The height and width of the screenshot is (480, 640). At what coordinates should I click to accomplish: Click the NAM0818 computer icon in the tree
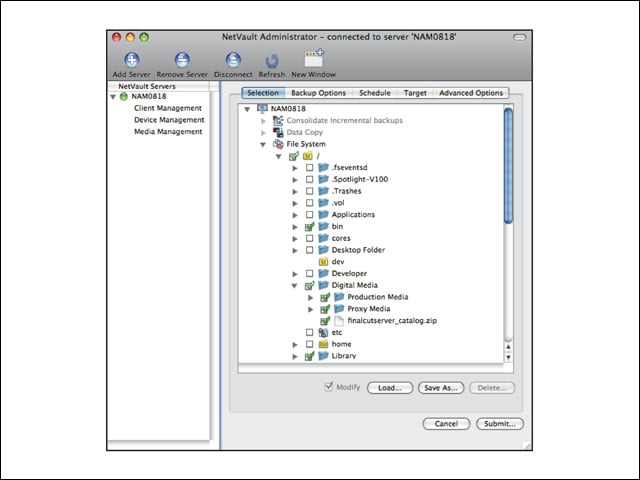tap(262, 109)
